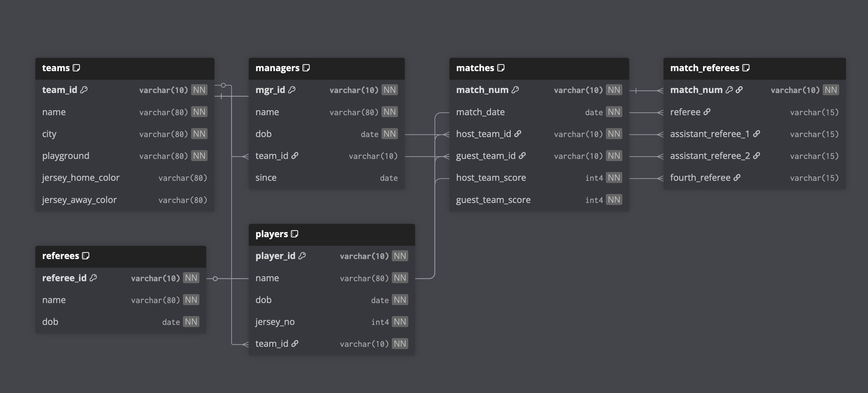
Task: Click the note icon beside teams title
Action: pyautogui.click(x=76, y=68)
